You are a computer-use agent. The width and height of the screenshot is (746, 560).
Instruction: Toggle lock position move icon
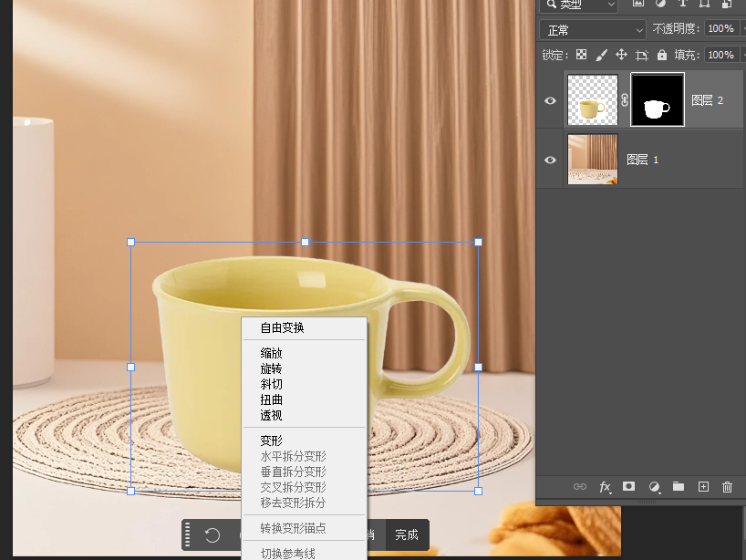click(x=621, y=55)
